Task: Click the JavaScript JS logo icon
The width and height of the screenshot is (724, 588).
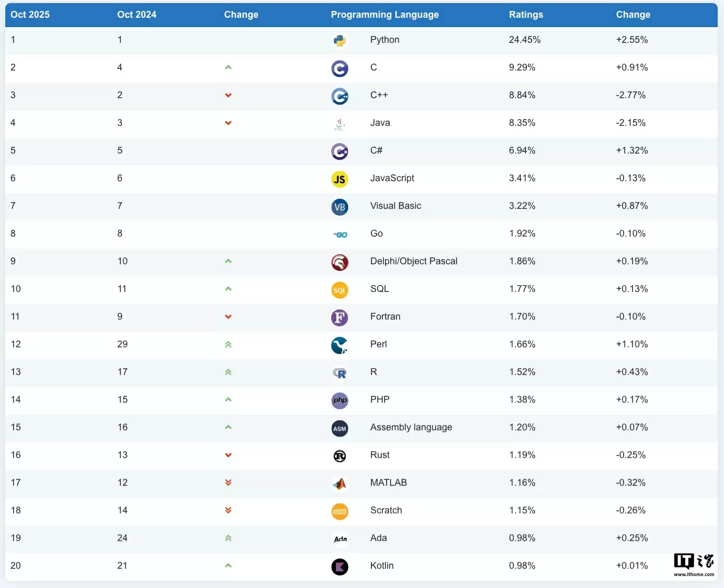Action: [x=340, y=179]
